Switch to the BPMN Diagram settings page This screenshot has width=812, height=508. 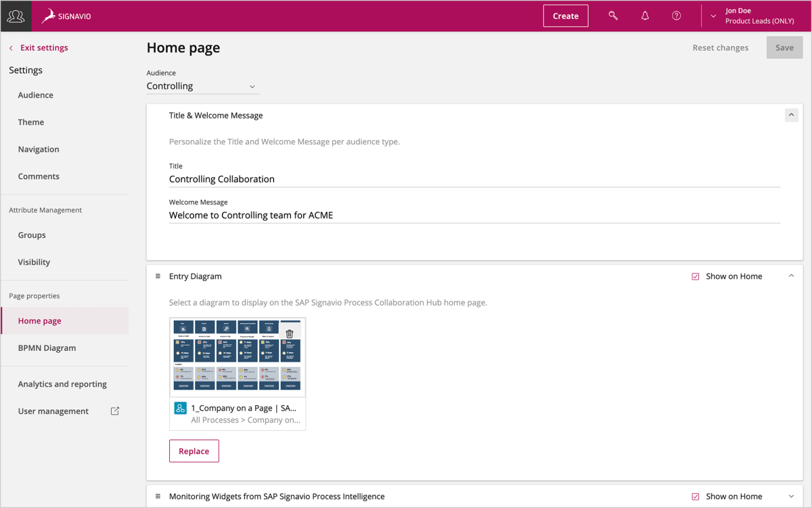pos(47,347)
